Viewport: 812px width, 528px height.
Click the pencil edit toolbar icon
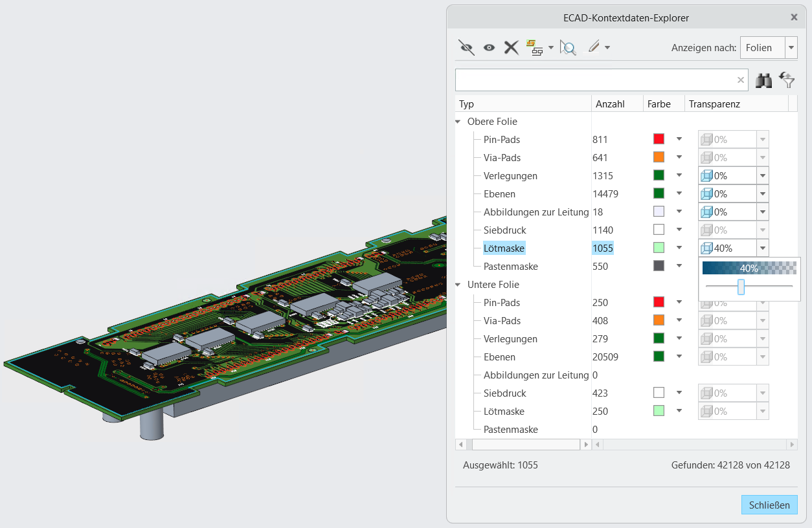point(593,47)
